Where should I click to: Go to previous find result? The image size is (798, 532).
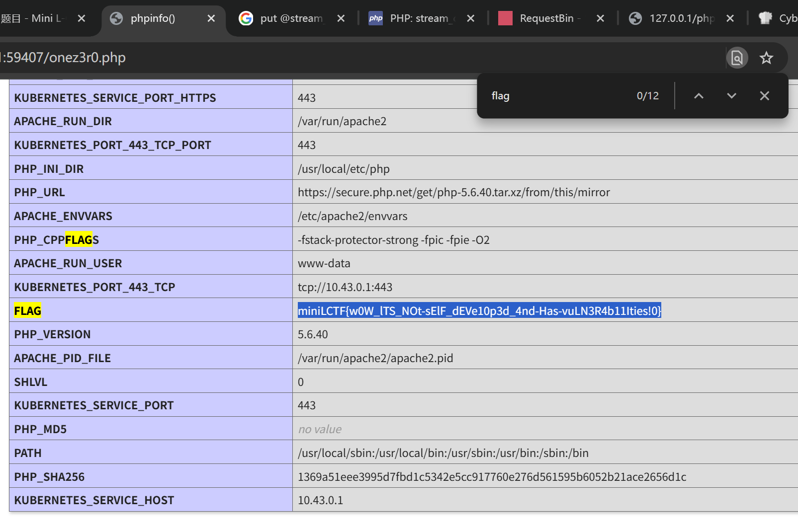[699, 96]
